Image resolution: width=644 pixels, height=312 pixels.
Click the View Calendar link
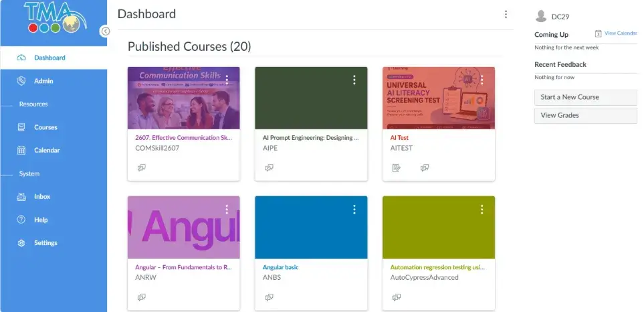pos(621,33)
